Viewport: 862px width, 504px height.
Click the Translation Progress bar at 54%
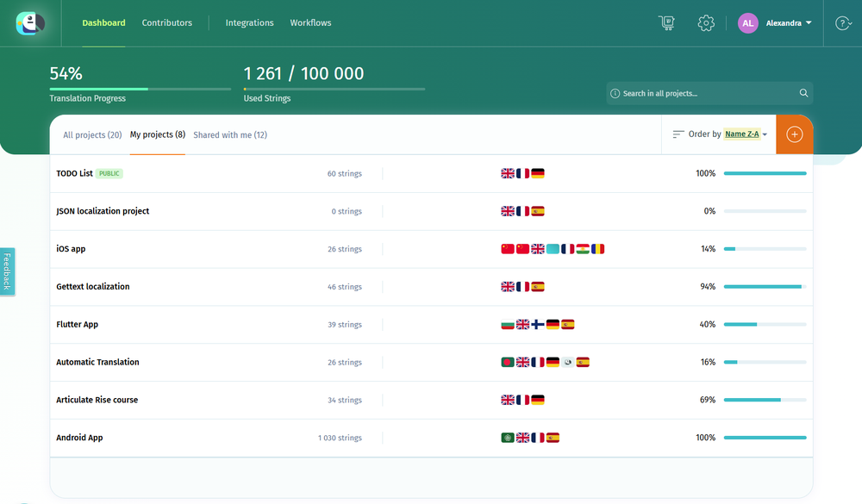point(141,89)
